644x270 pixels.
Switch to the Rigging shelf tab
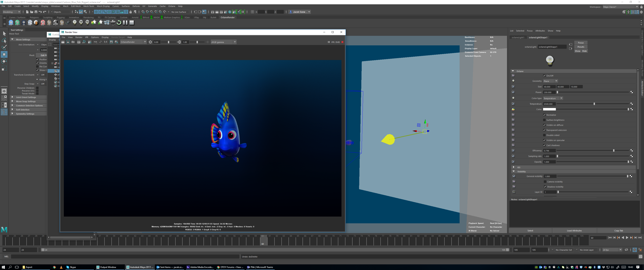(60, 18)
